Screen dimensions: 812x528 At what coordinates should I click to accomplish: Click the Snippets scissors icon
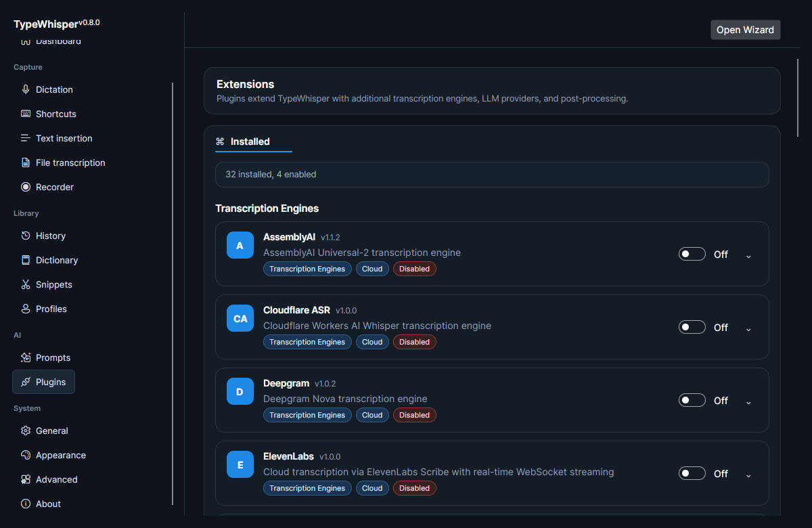click(x=26, y=284)
